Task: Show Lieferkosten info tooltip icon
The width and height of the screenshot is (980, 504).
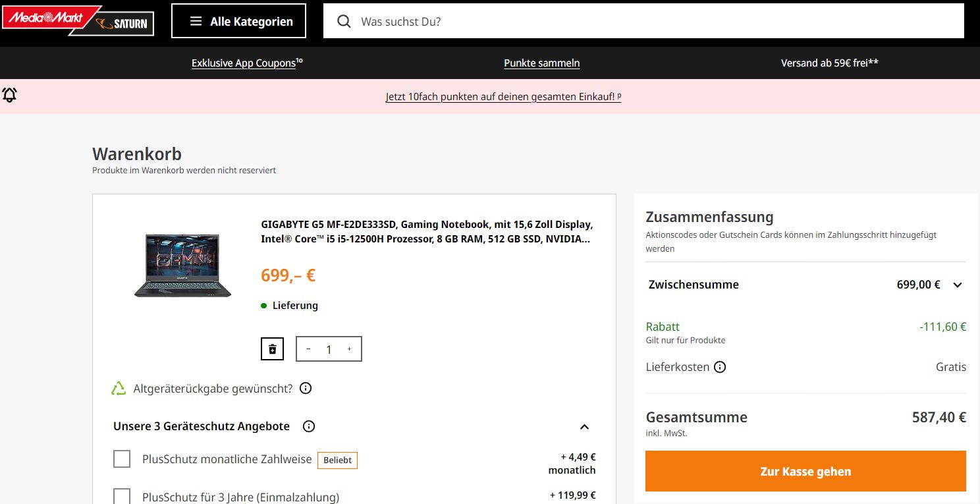Action: point(720,367)
